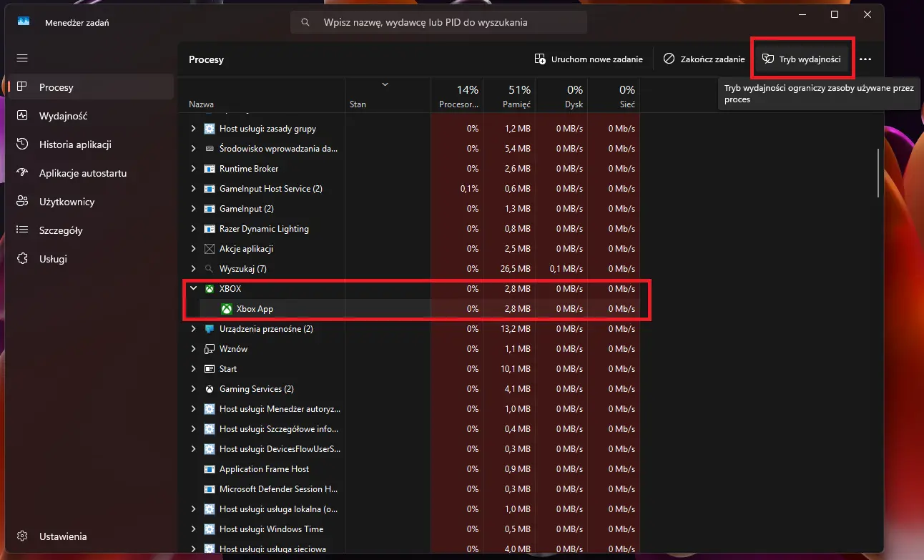
Task: Click the Razer Dynamic Lighting icon
Action: click(x=210, y=229)
